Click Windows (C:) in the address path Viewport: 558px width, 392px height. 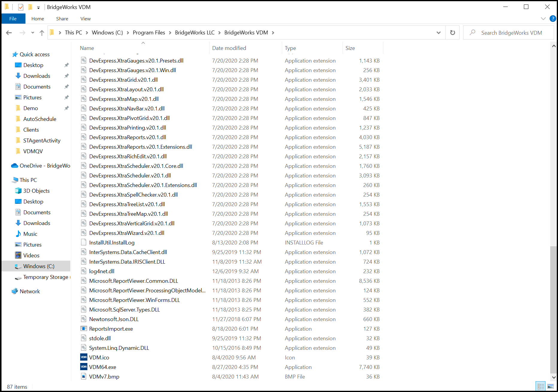point(107,33)
